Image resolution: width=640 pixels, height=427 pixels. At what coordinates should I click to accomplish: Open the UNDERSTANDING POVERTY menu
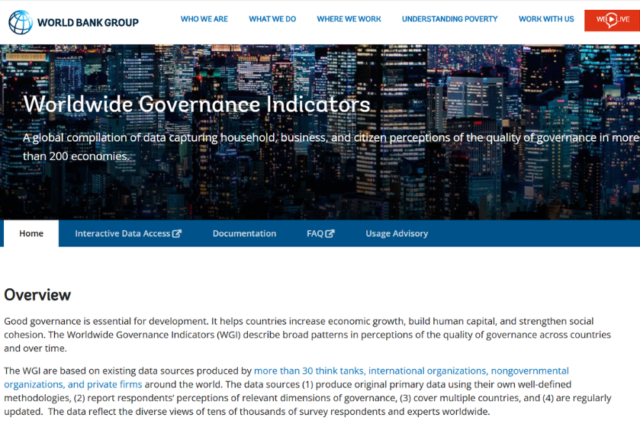[449, 19]
